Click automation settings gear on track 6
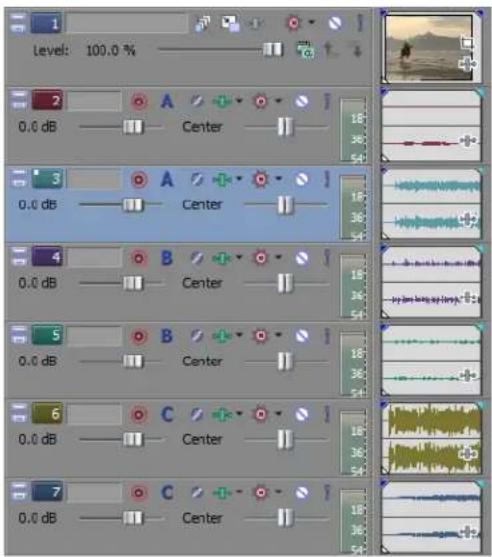This screenshot has width=492, height=557. [261, 414]
